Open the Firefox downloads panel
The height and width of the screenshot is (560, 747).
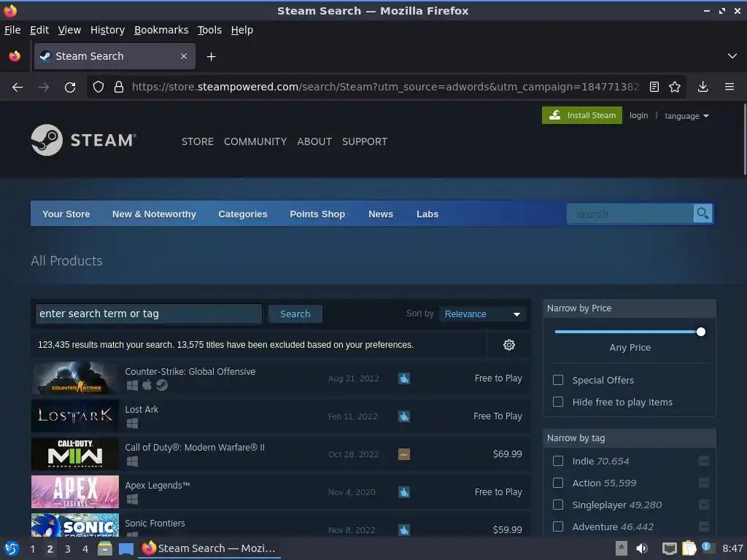[703, 87]
